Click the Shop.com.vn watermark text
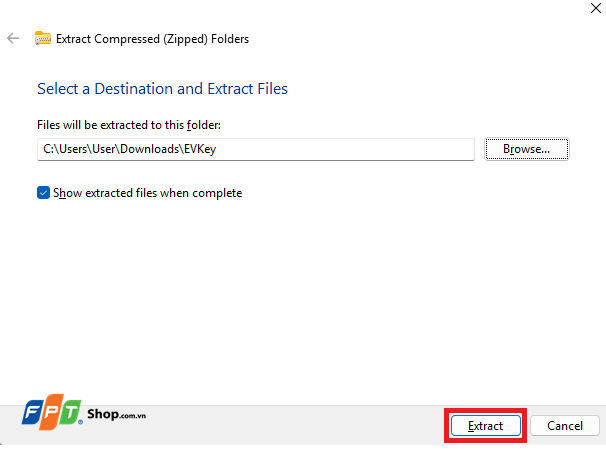The image size is (606, 449). click(x=116, y=414)
